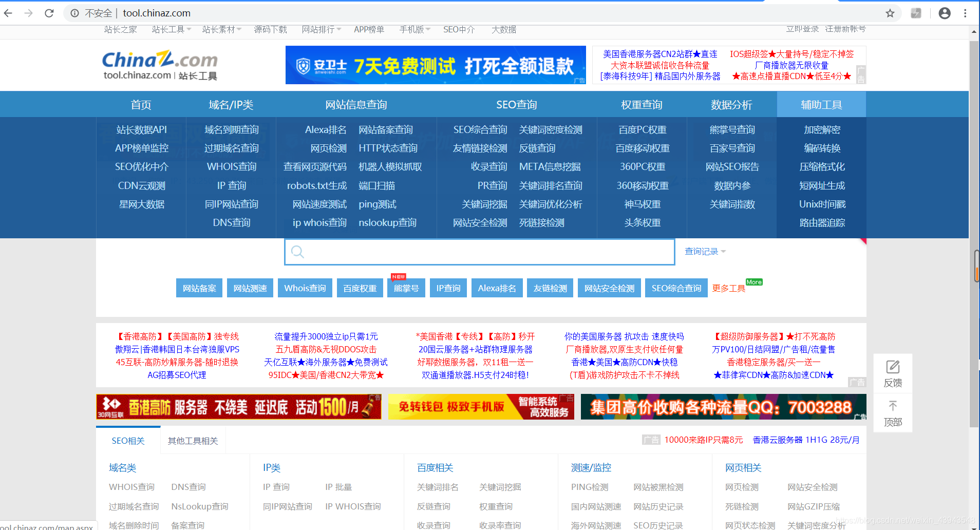Open the 更多工具 link
980x530 pixels.
pos(729,288)
